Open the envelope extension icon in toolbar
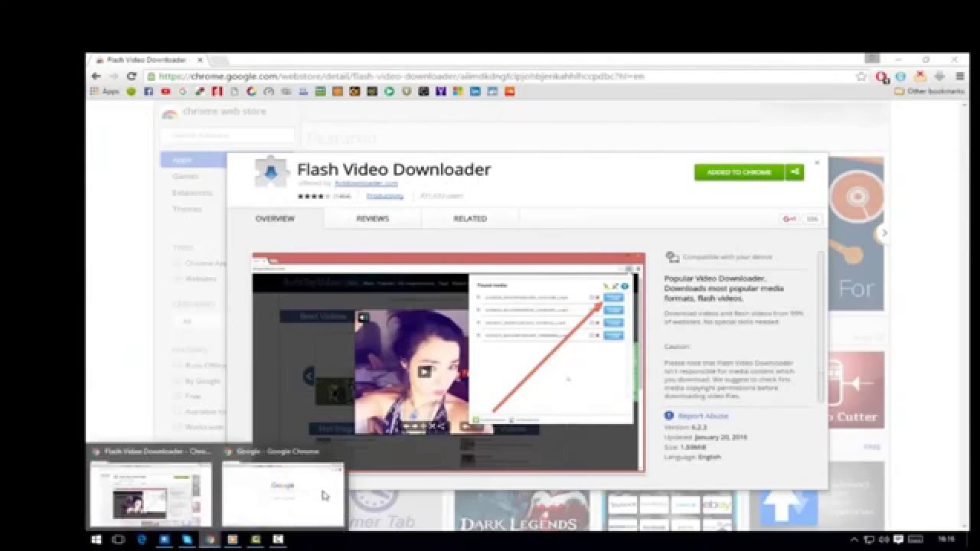The width and height of the screenshot is (980, 551). pos(920,77)
